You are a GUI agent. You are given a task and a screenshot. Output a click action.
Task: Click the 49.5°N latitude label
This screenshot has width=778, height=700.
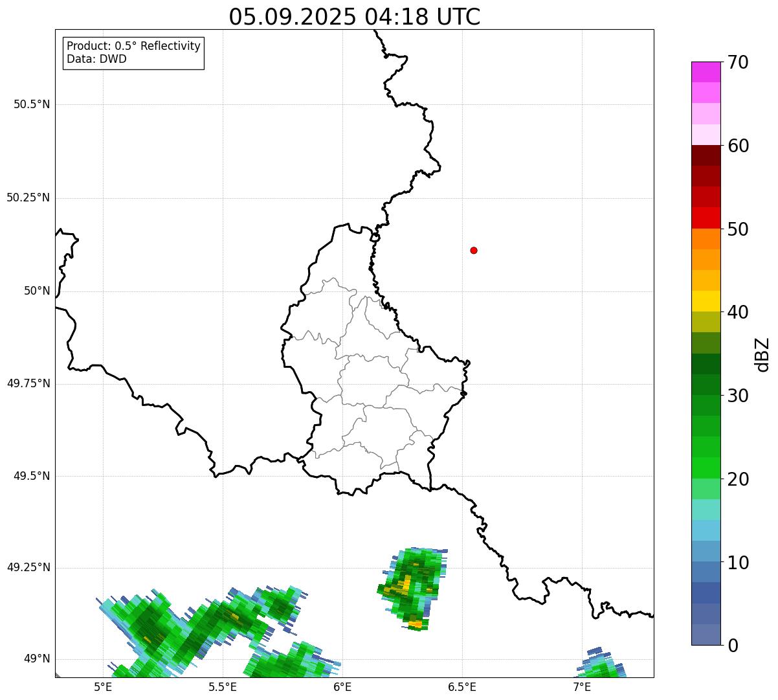coord(32,476)
